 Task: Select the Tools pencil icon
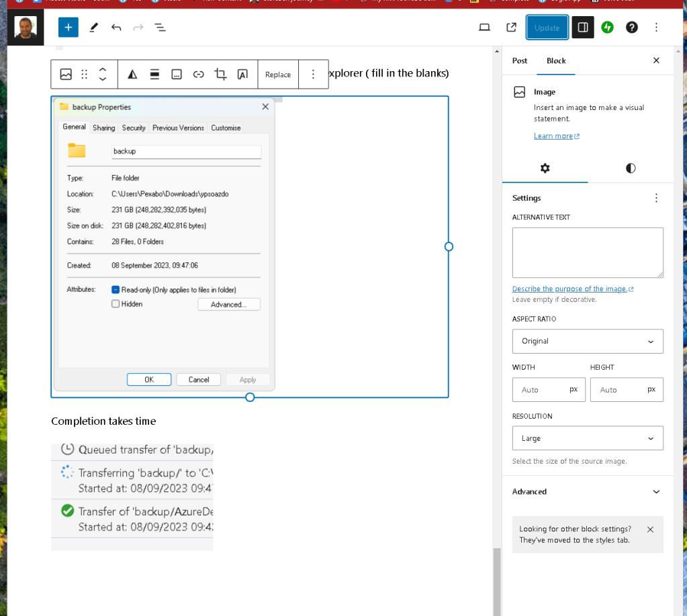tap(94, 28)
